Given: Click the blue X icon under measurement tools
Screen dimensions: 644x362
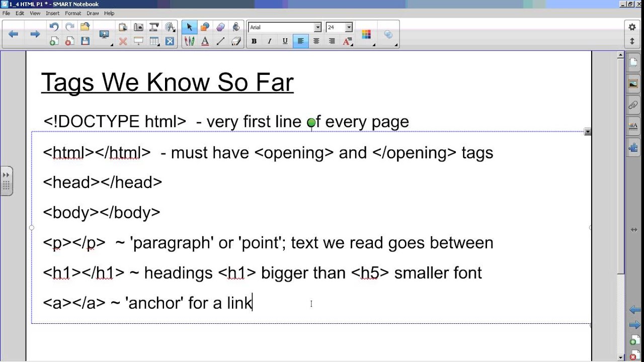Looking at the screenshot, I should 170,41.
